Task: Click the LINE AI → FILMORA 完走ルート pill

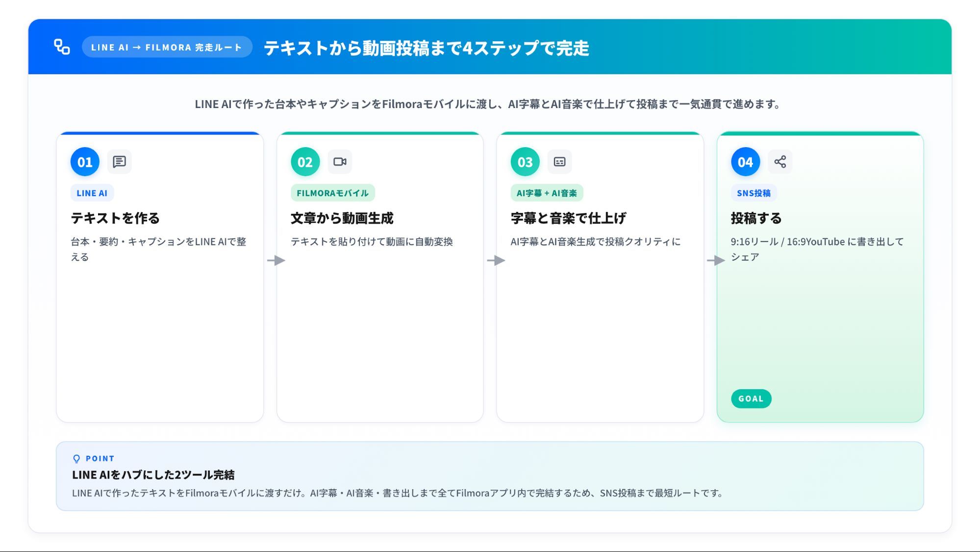Action: [x=167, y=47]
